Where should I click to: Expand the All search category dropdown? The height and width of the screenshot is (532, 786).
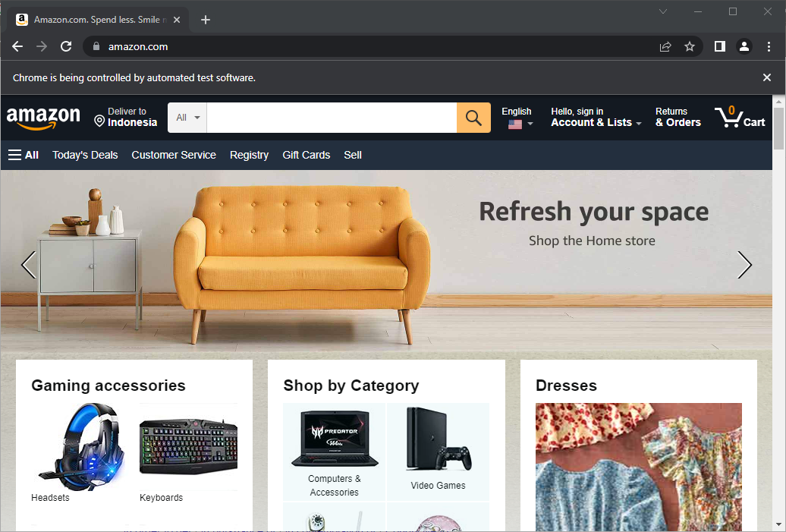pos(187,118)
